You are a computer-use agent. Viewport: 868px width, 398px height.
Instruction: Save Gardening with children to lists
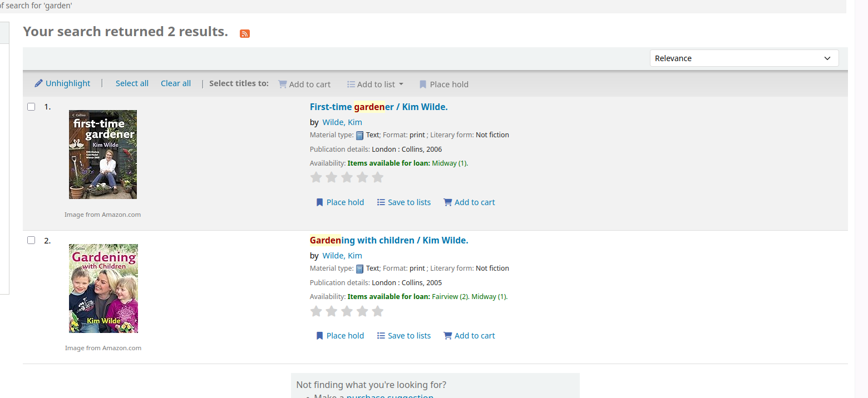tap(404, 336)
